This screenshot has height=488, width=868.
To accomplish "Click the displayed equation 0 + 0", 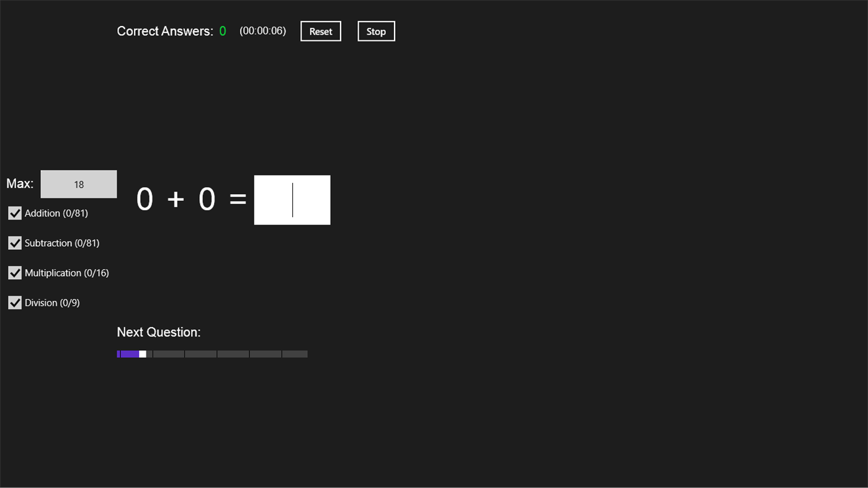I will [x=176, y=199].
